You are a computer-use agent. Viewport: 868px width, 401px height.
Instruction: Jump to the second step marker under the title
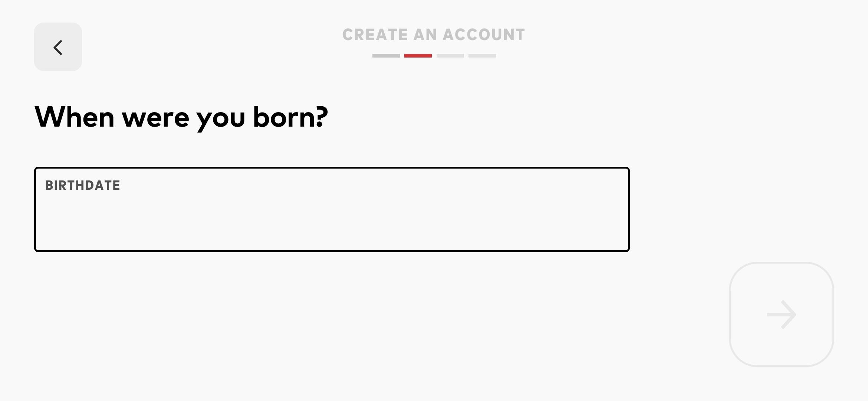[418, 56]
